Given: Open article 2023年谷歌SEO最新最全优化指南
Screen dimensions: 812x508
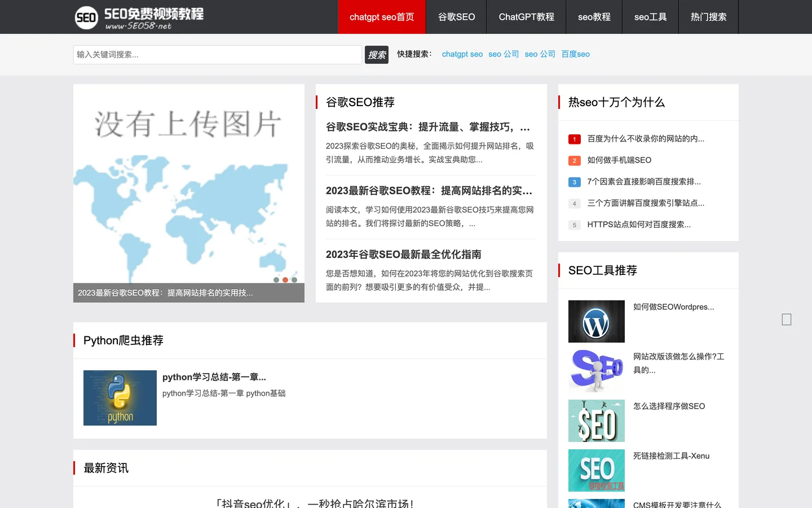Looking at the screenshot, I should coord(404,255).
